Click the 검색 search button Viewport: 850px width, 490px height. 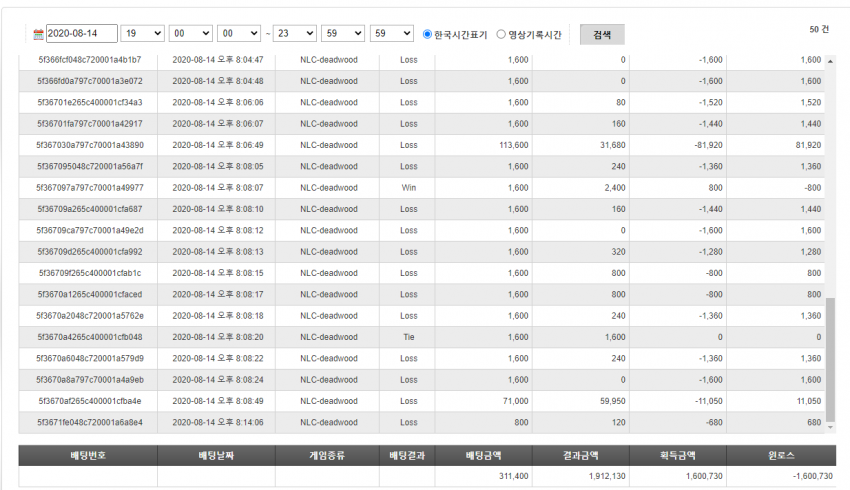coord(602,35)
